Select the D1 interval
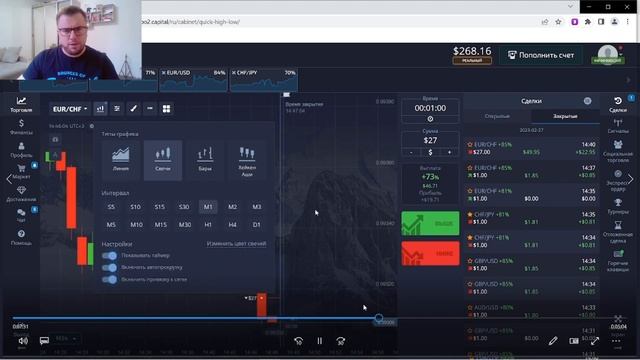640x360 pixels. click(256, 224)
